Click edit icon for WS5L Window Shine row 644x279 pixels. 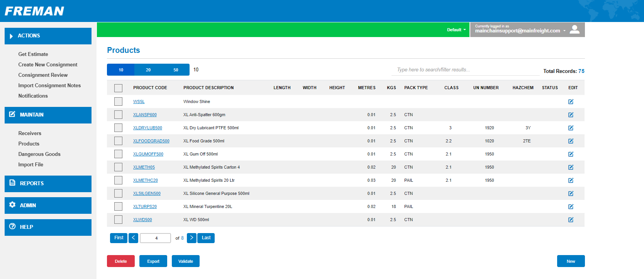click(x=571, y=101)
